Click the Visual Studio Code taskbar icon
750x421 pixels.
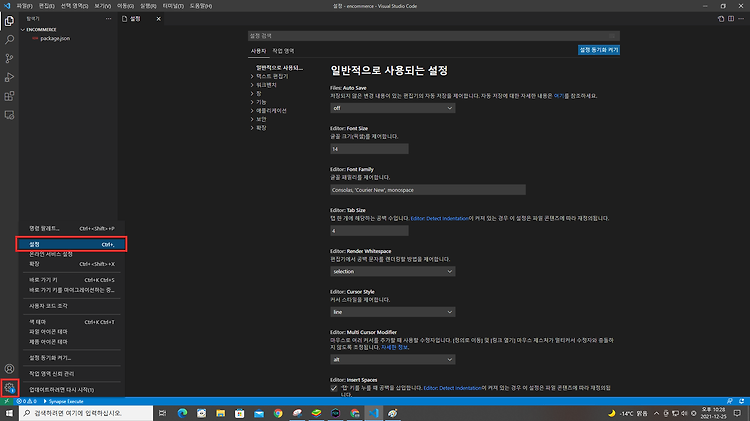click(374, 413)
